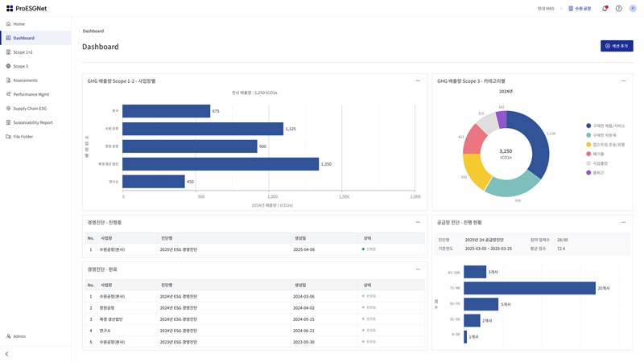The width and height of the screenshot is (644, 362).
Task: Click the Scope 3 globe icon
Action: (x=8, y=66)
